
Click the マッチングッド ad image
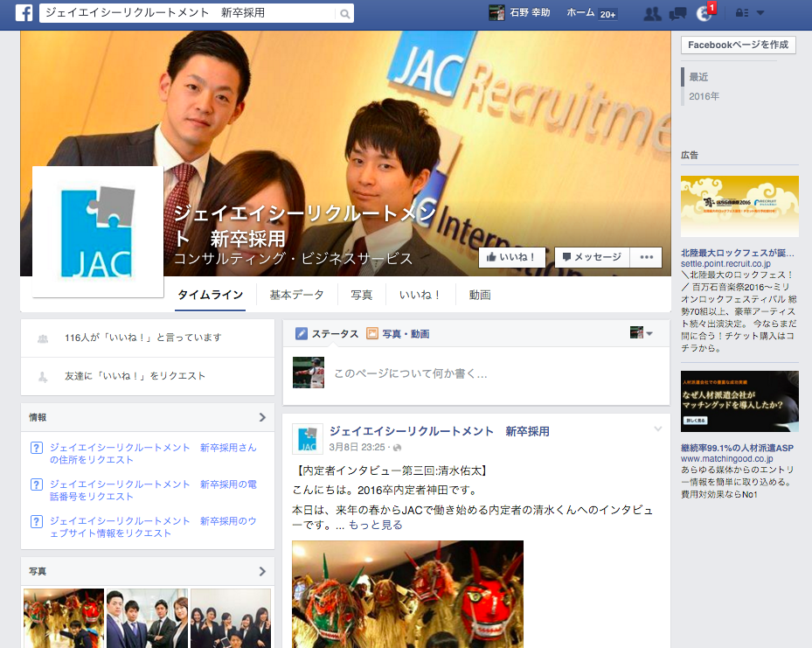click(x=739, y=401)
